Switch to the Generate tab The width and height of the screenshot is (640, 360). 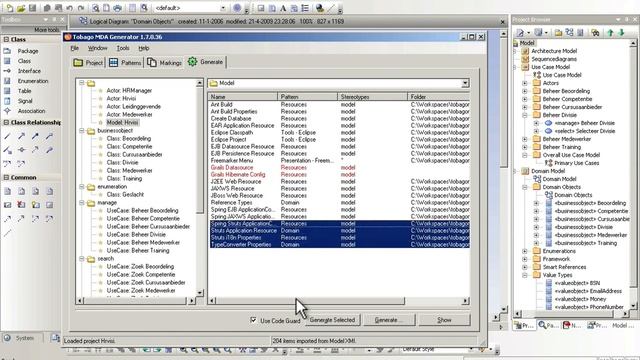[x=205, y=62]
